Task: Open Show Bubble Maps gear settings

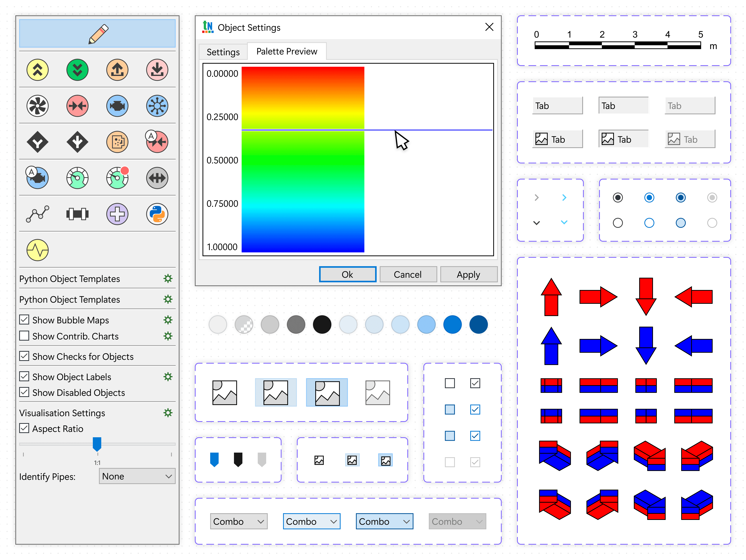Action: click(x=168, y=320)
